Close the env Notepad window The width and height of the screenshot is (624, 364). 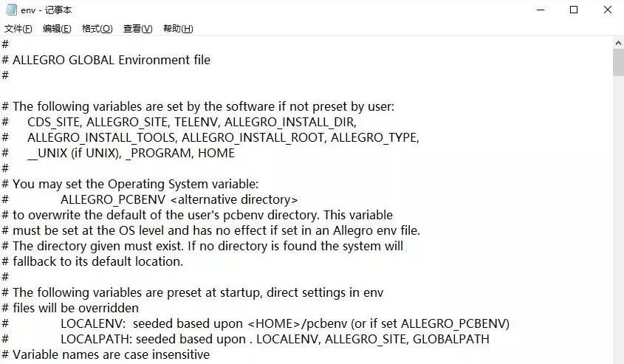[608, 10]
